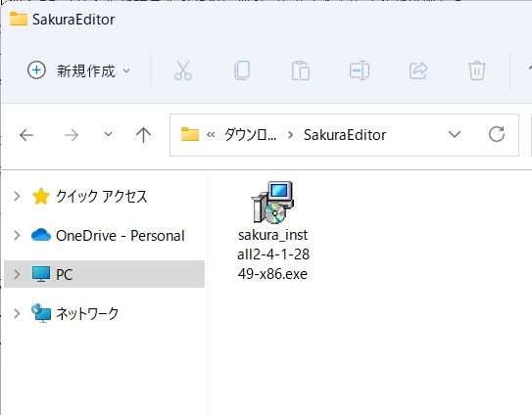Image resolution: width=532 pixels, height=415 pixels.
Task: Click the Delete trash can icon
Action: pos(477,70)
